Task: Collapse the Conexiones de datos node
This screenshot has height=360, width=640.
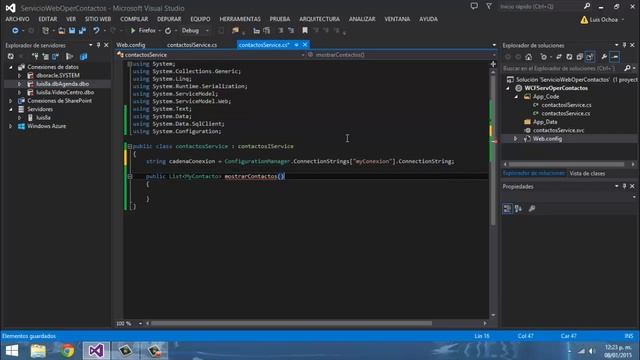Action: (11, 67)
